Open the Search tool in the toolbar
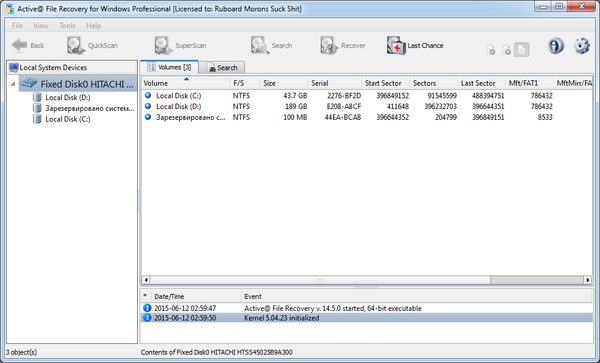 271,46
